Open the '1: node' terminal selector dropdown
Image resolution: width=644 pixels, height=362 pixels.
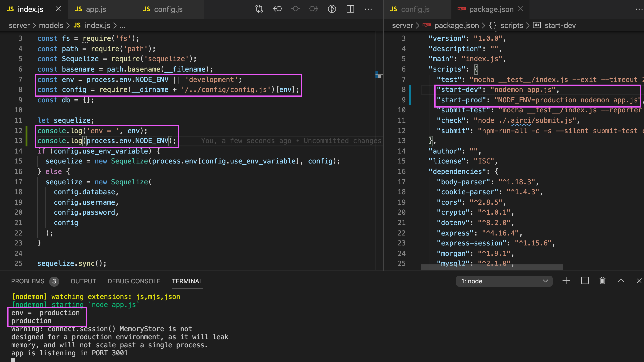[x=504, y=281]
